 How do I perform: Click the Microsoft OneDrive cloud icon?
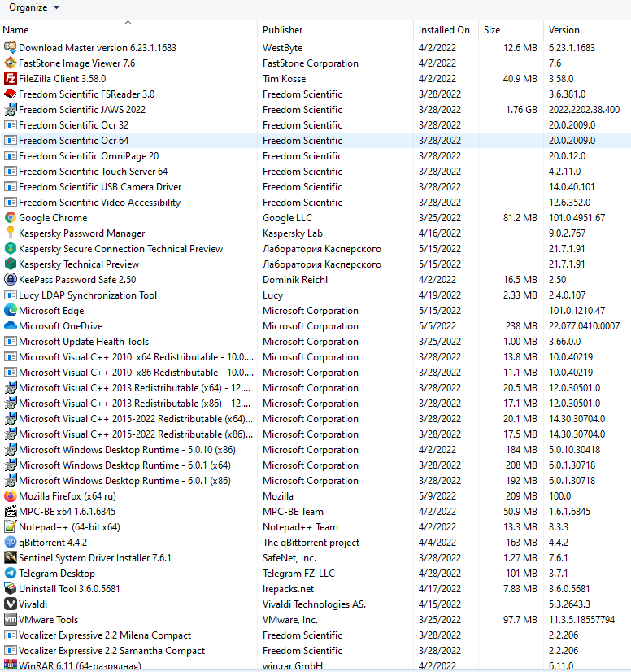click(x=11, y=325)
